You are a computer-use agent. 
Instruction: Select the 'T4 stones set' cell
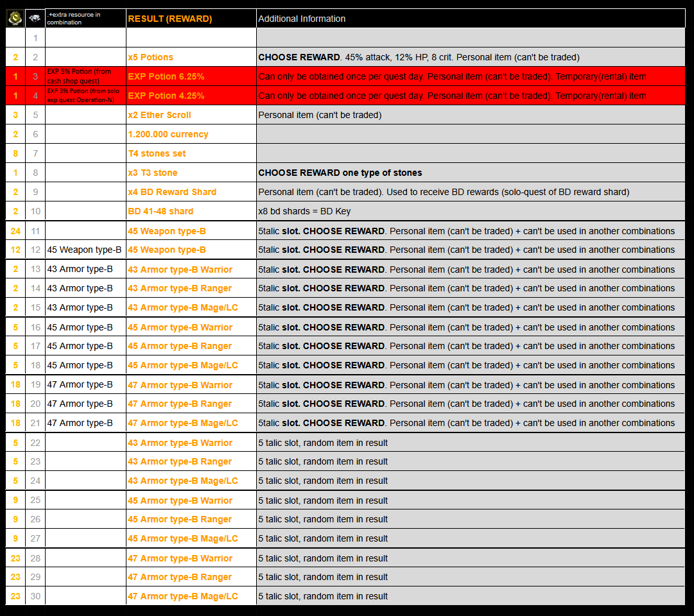click(x=155, y=153)
